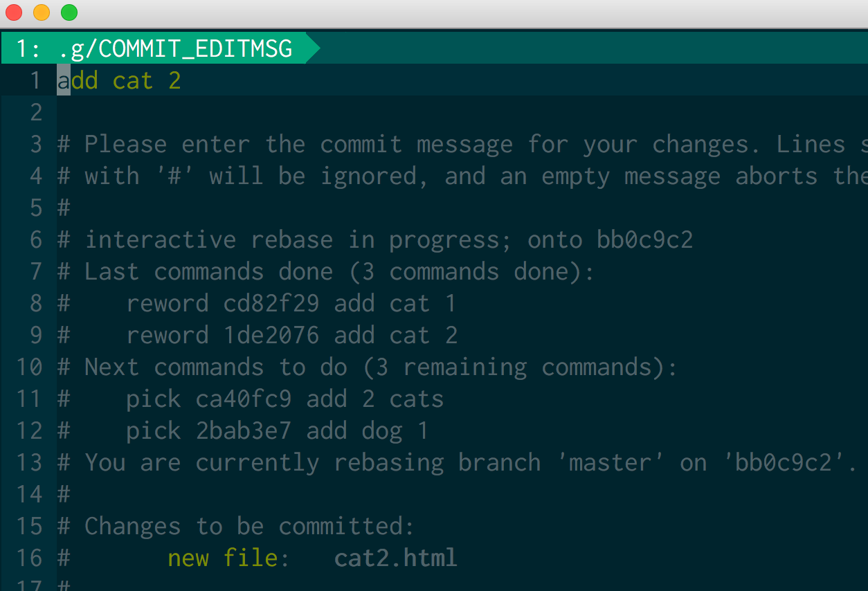Image resolution: width=868 pixels, height=591 pixels.
Task: Maximize the window with the green button
Action: click(x=69, y=12)
